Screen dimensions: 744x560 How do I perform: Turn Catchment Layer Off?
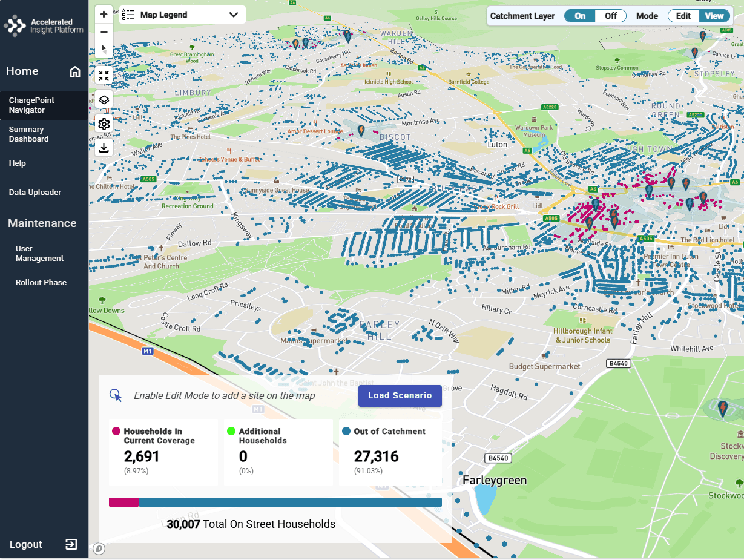tap(611, 16)
